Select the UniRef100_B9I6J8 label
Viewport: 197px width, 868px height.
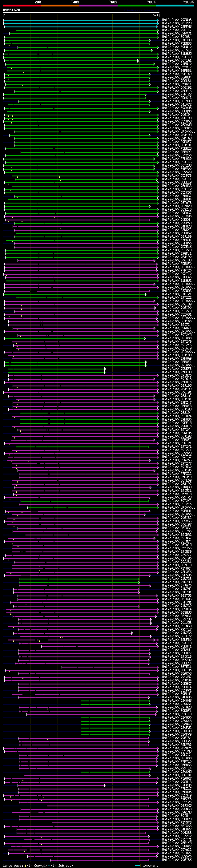click(177, 379)
